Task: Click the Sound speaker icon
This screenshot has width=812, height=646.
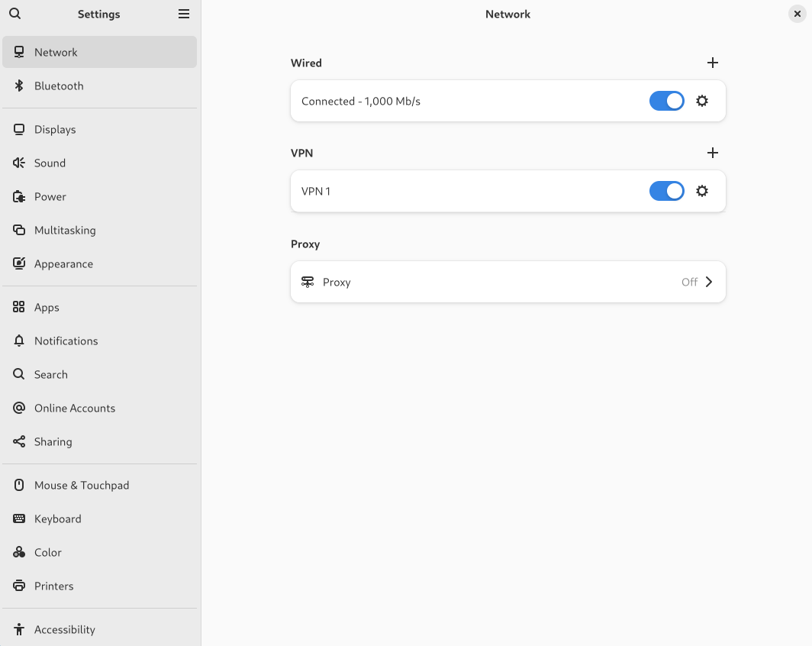Action: coord(19,163)
